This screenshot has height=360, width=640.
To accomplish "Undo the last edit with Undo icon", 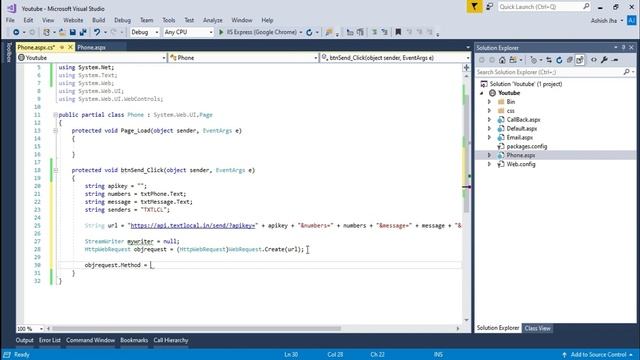I will [97, 32].
